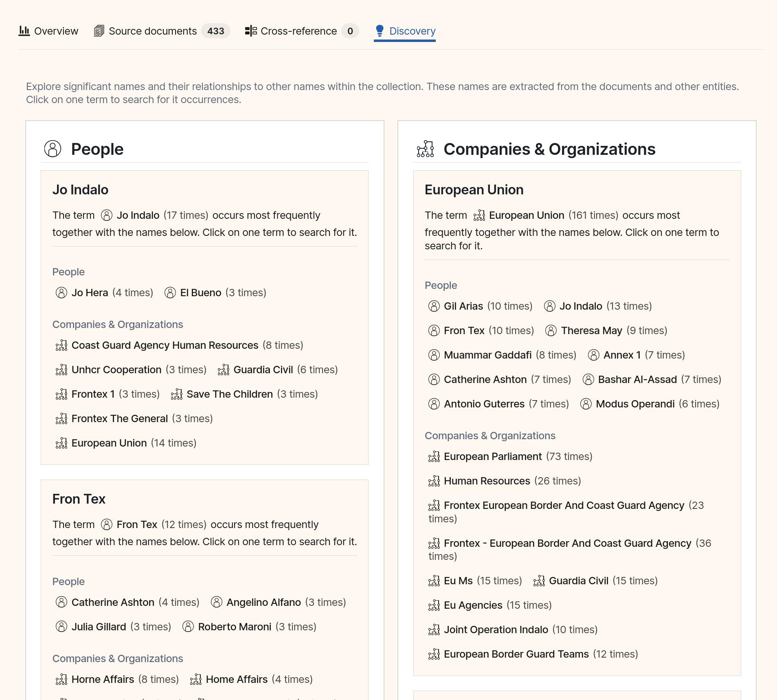777x700 pixels.
Task: Click person icon beside Bashar Al-Assad
Action: (x=588, y=379)
